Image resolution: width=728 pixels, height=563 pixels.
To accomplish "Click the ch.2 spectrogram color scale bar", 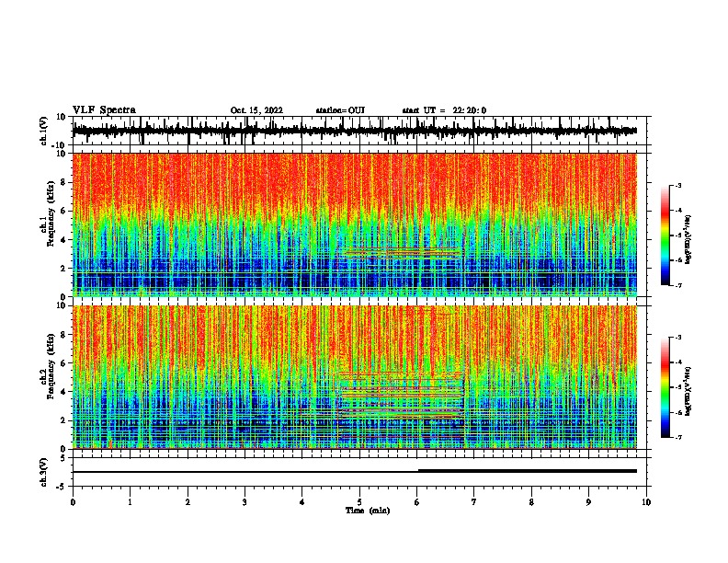I will point(665,387).
